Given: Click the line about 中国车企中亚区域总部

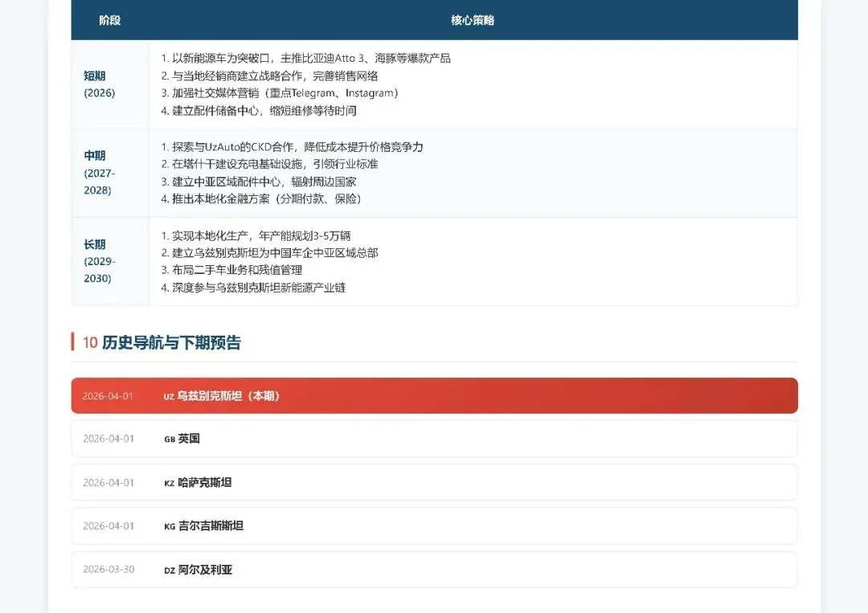Looking at the screenshot, I should point(269,253).
